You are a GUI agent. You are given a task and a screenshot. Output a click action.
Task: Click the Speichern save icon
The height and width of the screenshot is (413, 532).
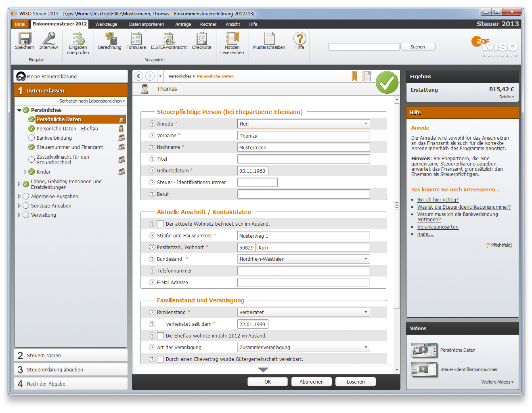click(x=24, y=39)
